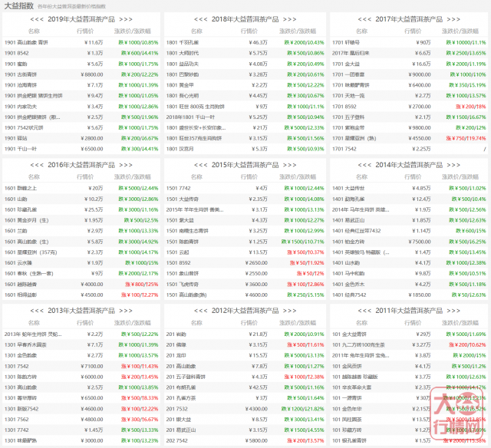Image resolution: width=491 pixels, height=448 pixels.
Task: Open the 2019年大益普洱茶产品 panel title
Action: pos(81,19)
